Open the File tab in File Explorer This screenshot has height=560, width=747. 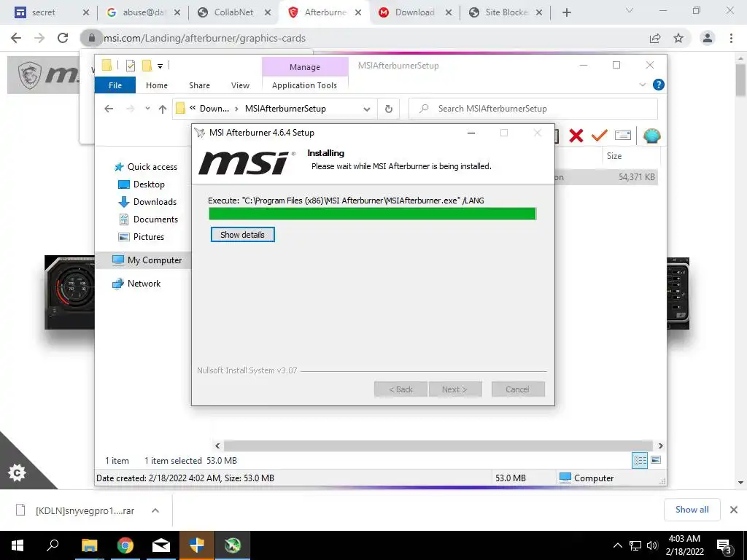pyautogui.click(x=115, y=85)
